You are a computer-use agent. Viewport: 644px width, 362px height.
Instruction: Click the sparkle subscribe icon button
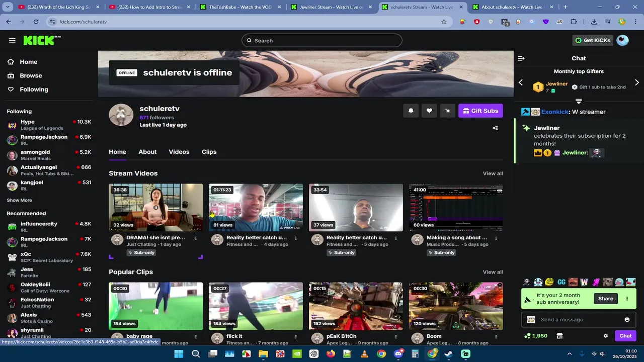[x=447, y=111]
